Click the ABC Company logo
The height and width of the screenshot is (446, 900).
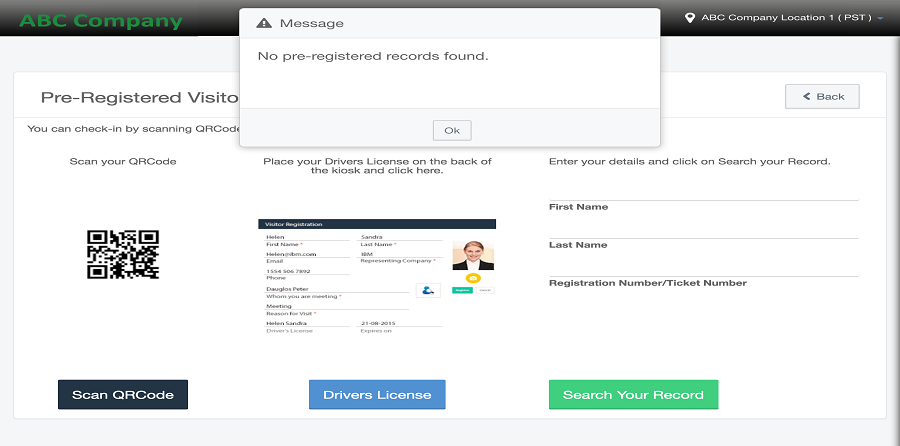point(100,21)
